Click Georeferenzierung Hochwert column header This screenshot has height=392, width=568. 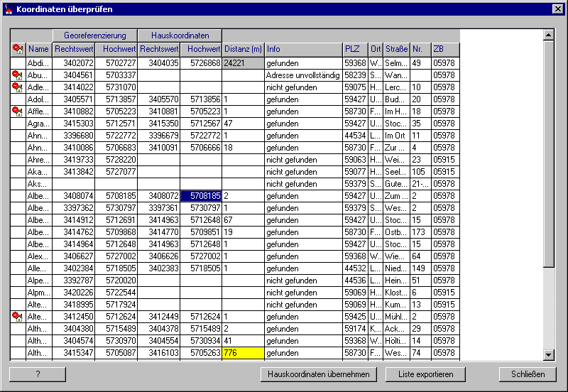coord(116,49)
